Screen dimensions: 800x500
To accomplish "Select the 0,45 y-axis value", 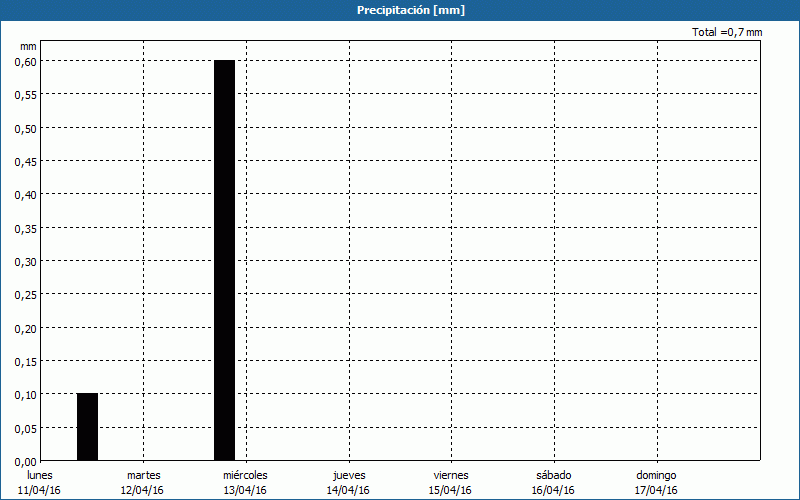I will (x=25, y=161).
